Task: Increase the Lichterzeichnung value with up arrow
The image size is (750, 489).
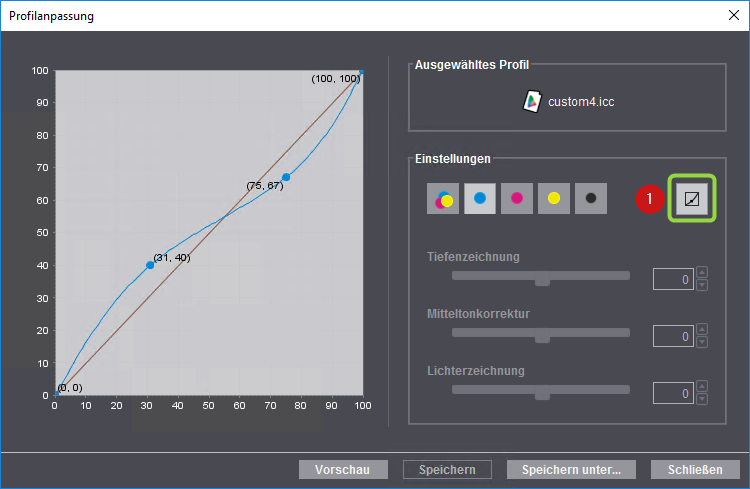Action: [702, 388]
